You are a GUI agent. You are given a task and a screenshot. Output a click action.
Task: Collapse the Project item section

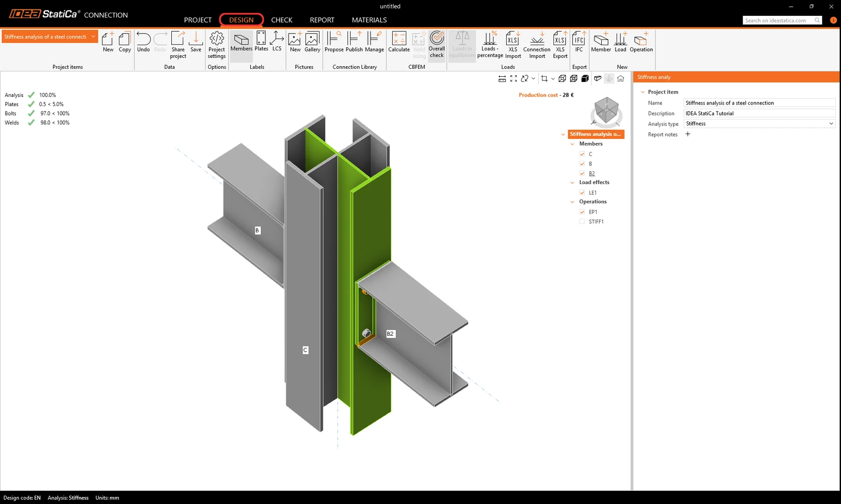click(642, 92)
